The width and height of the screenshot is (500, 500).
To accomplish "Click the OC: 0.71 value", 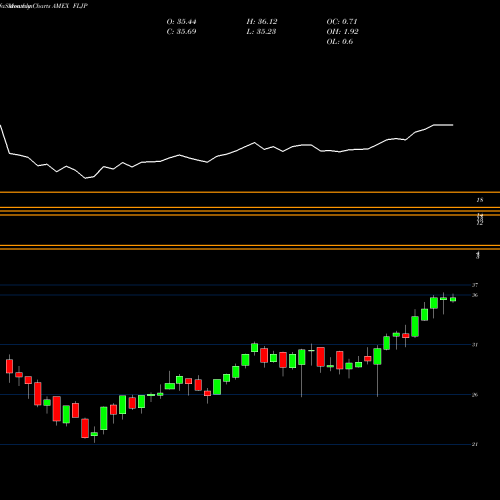I will coord(342,22).
